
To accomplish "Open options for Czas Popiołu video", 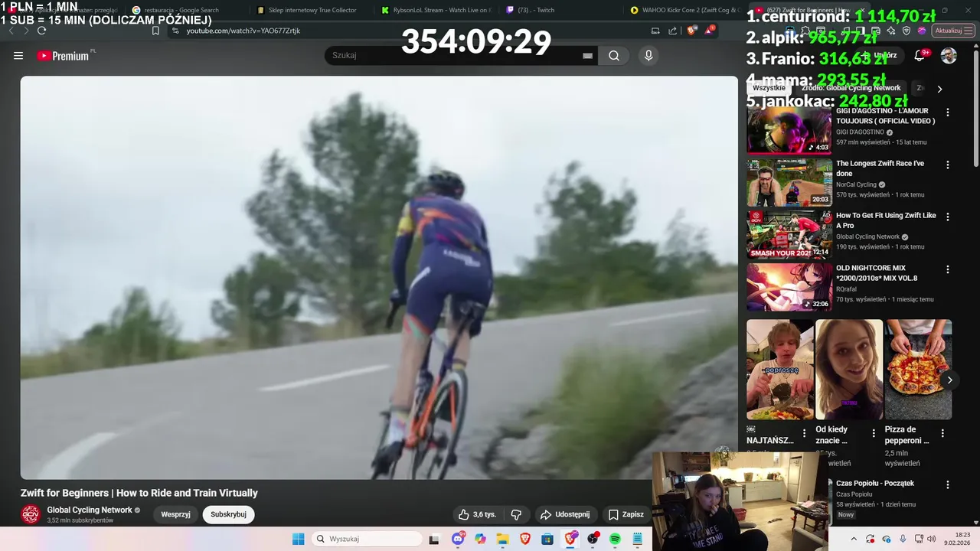I will pos(947,485).
